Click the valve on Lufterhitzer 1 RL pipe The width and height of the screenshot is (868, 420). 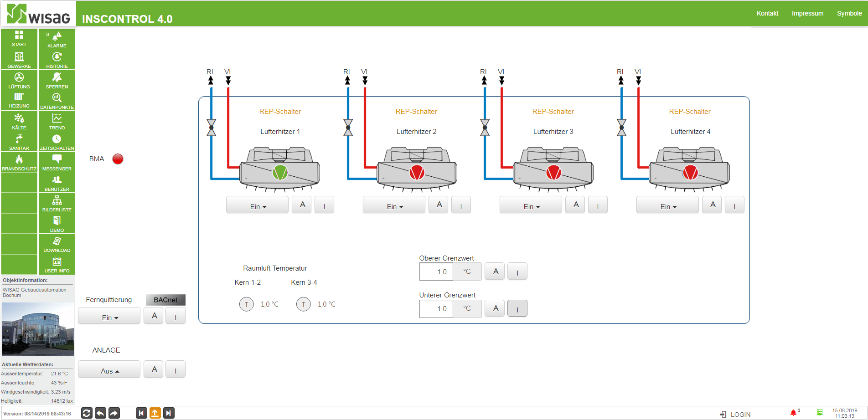(211, 128)
